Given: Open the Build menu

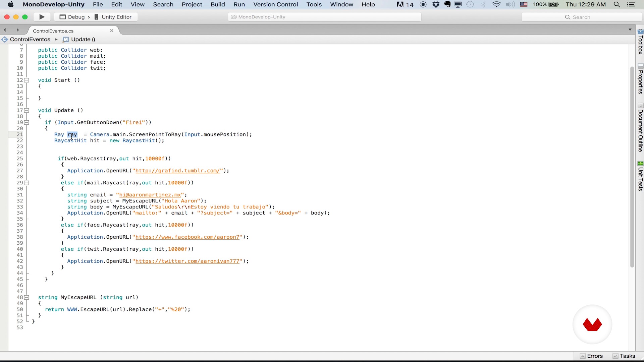Looking at the screenshot, I should 218,4.
